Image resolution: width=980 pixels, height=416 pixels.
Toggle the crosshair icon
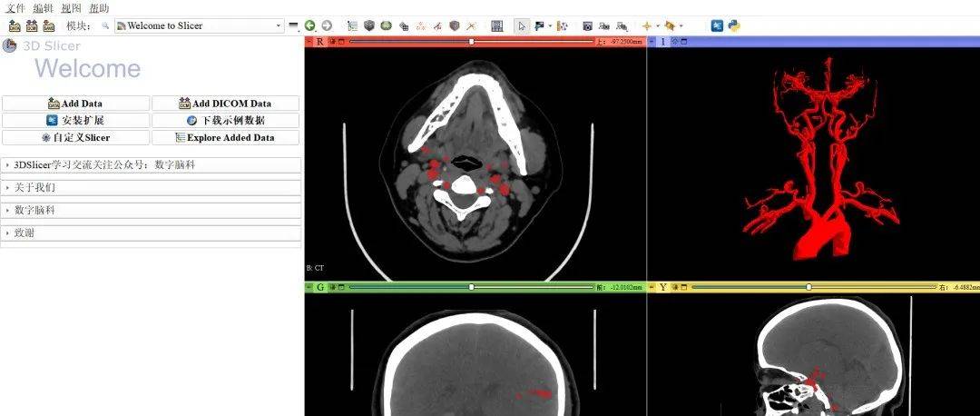click(647, 25)
